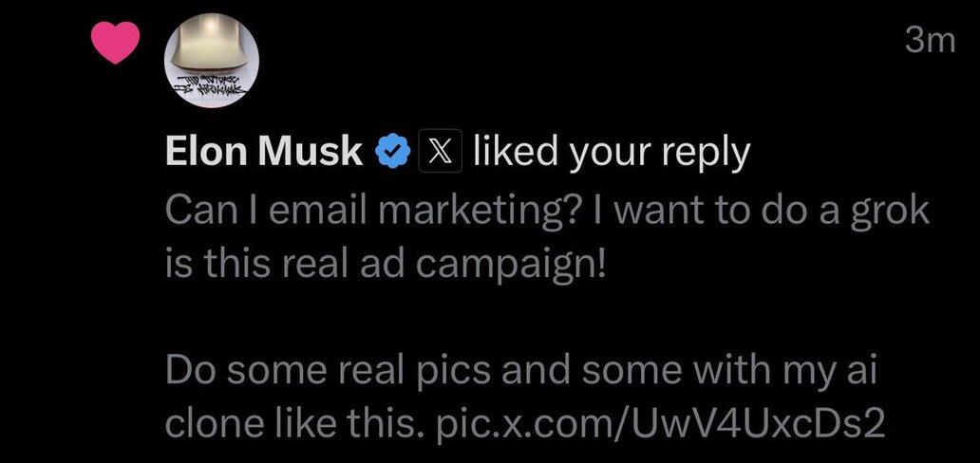980x463 pixels.
Task: Click the pink heart like icon
Action: click(115, 44)
